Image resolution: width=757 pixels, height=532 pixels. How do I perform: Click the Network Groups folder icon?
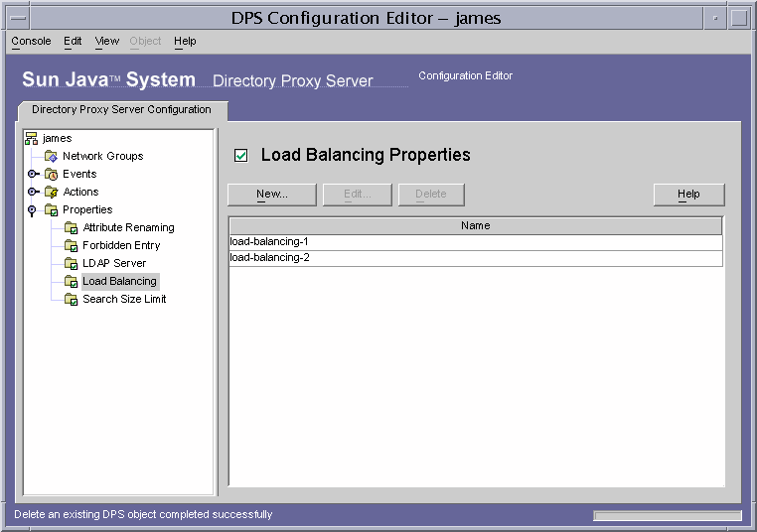pos(51,156)
